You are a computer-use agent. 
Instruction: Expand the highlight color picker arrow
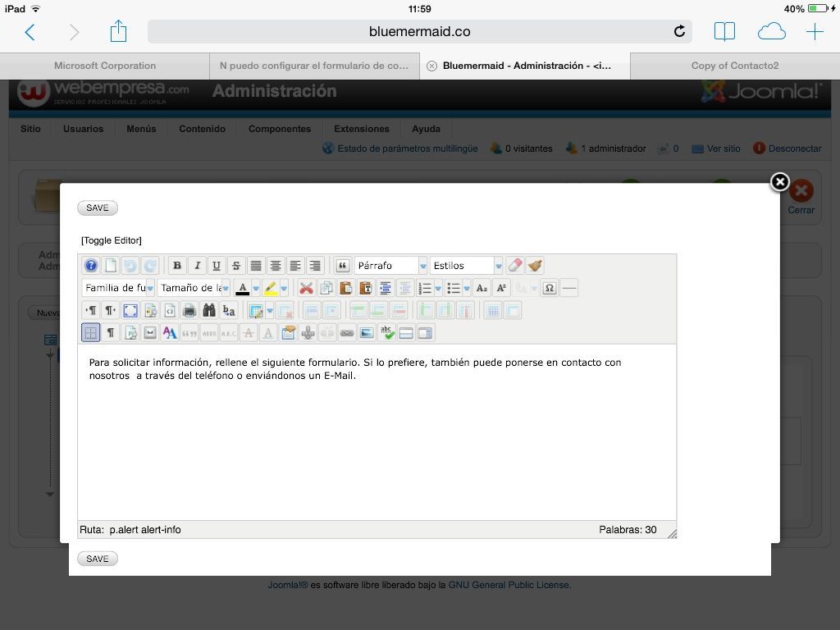coord(284,288)
